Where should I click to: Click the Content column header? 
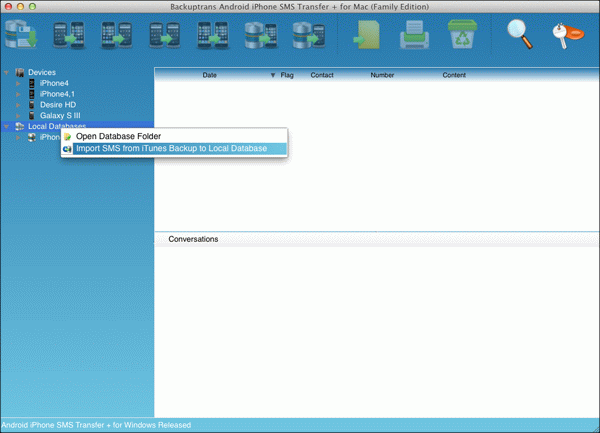pyautogui.click(x=454, y=75)
